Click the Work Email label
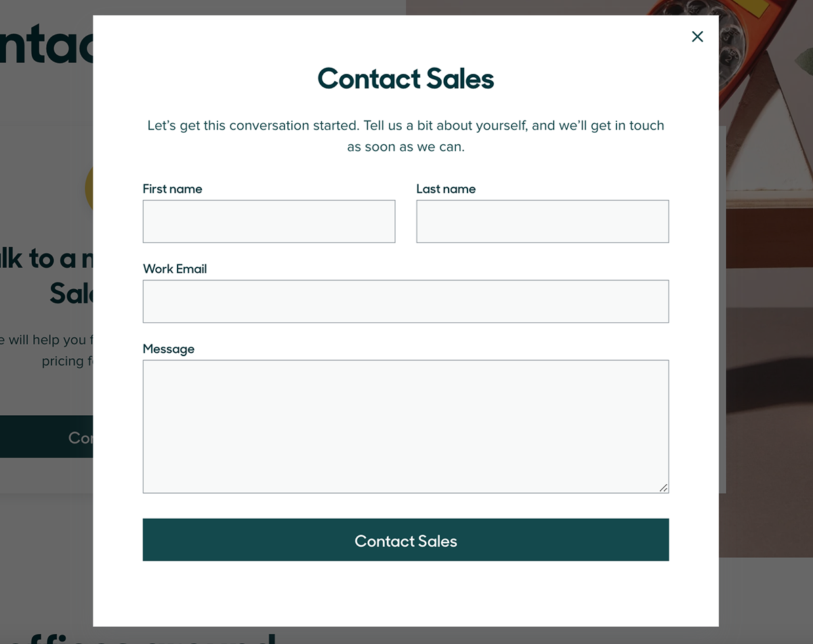Image resolution: width=813 pixels, height=644 pixels. 175,269
